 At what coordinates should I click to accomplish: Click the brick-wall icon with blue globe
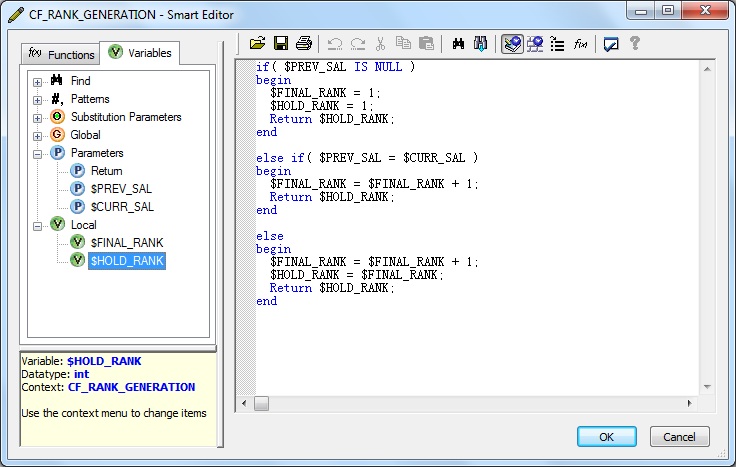535,44
